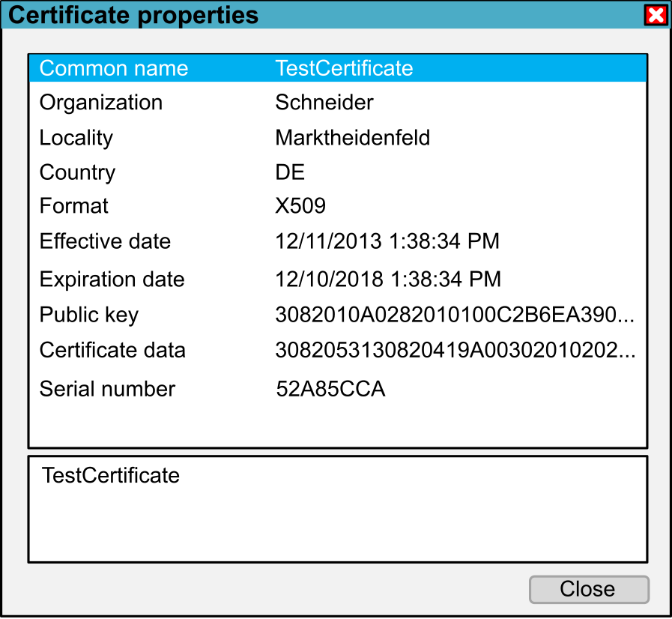
Task: Click the 52A85CCA serial number value
Action: (330, 389)
